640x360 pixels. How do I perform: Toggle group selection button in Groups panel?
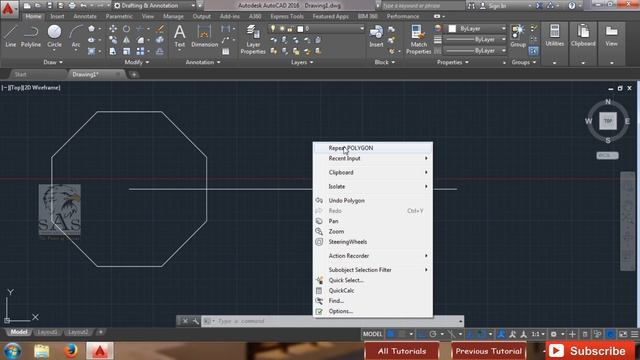point(533,51)
